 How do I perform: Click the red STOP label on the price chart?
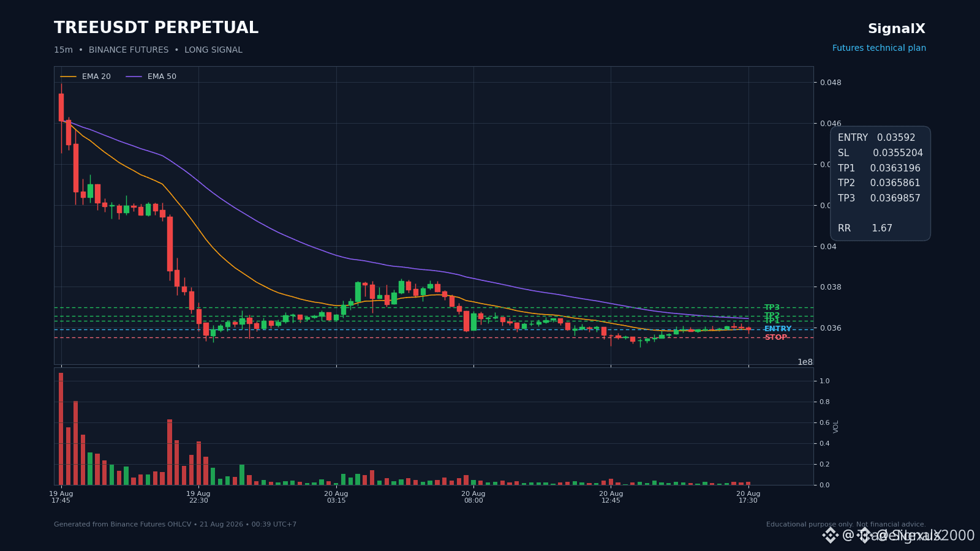click(x=775, y=337)
